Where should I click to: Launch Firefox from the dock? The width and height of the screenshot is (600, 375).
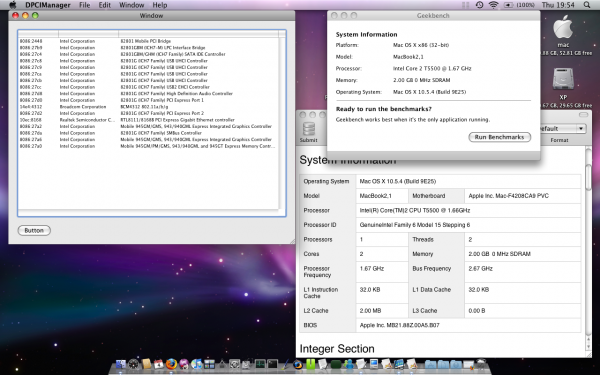point(171,364)
